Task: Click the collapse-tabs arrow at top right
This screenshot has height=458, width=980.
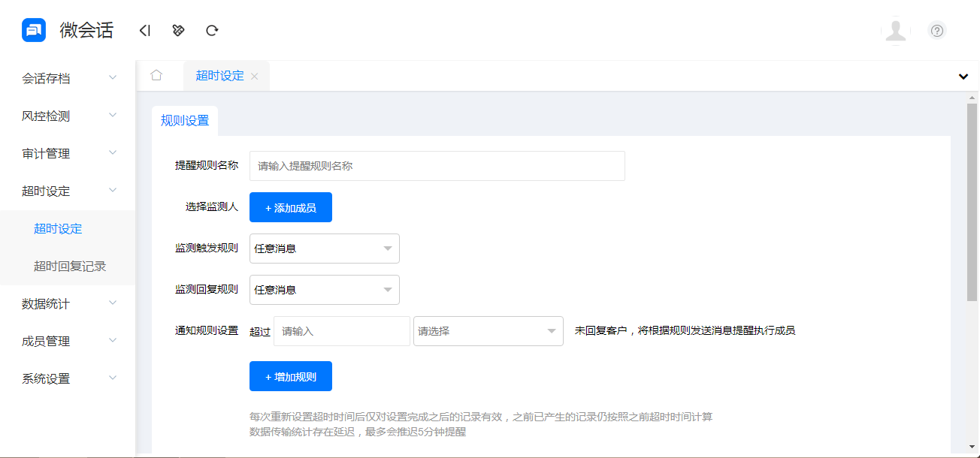Action: pos(963,76)
